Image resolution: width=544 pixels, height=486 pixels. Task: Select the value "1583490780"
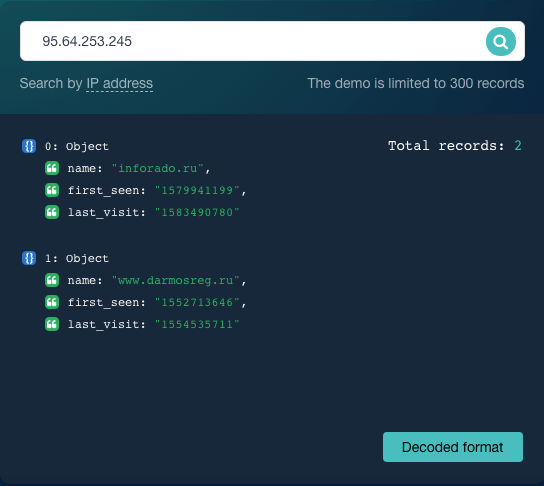(197, 212)
